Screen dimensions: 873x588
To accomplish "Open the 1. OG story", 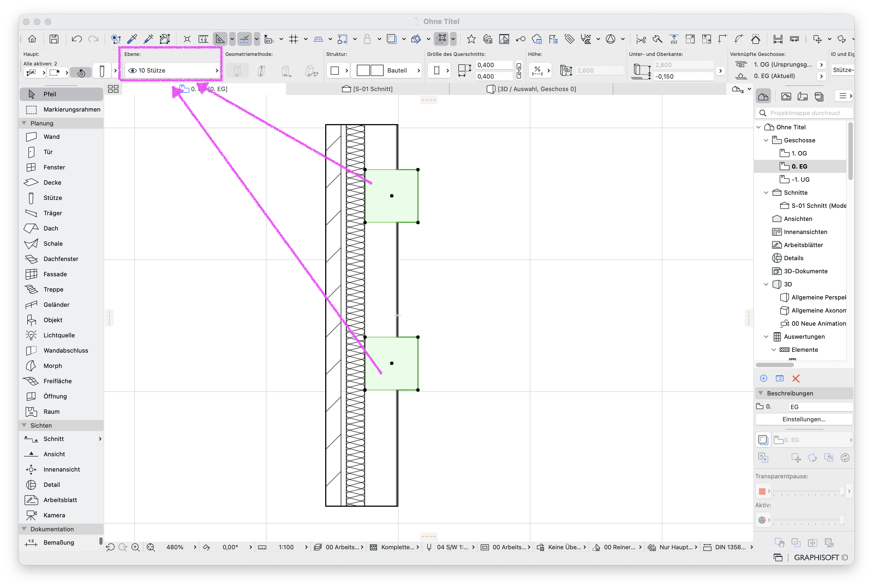I will [799, 153].
